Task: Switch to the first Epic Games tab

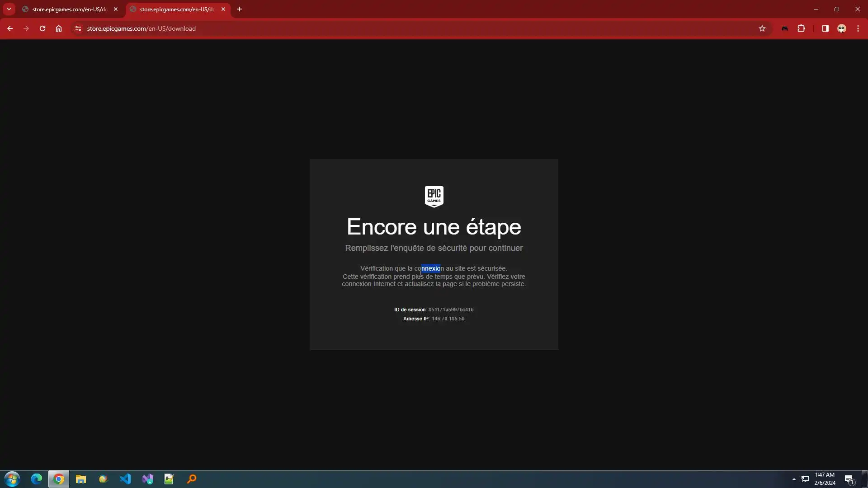Action: tap(68, 9)
